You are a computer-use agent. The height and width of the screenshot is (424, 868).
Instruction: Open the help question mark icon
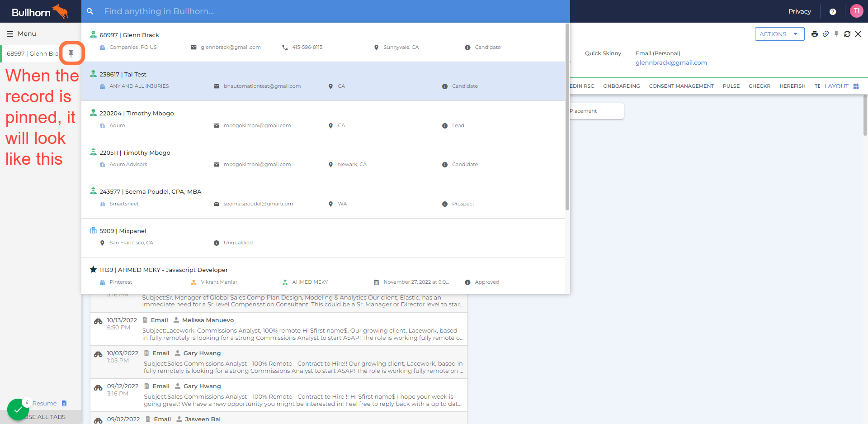tap(833, 12)
